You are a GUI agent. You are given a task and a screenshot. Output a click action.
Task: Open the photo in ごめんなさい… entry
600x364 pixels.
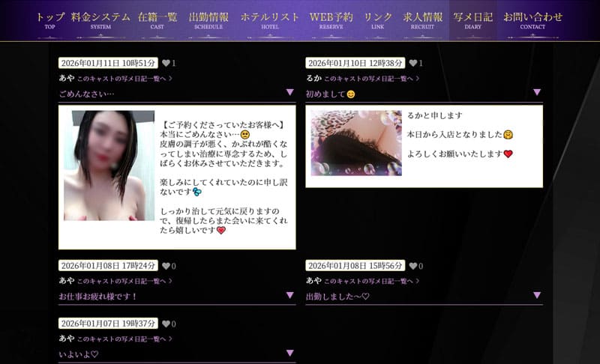tap(109, 166)
